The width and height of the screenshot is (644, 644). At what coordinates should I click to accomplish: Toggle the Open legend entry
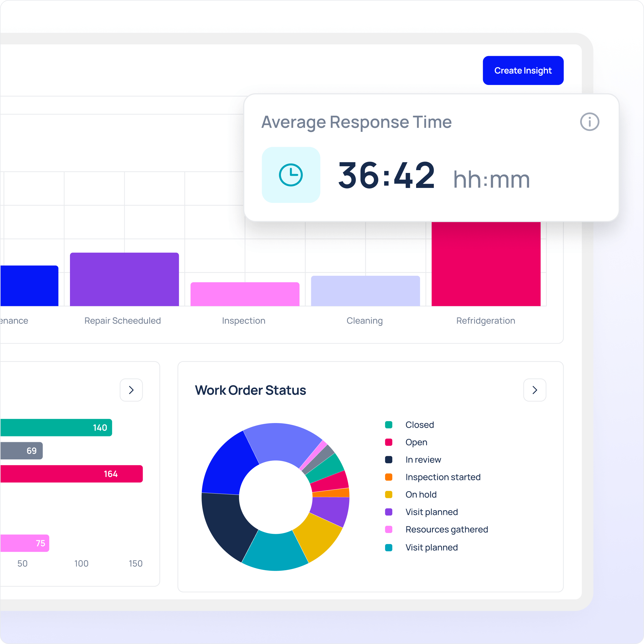pyautogui.click(x=416, y=442)
